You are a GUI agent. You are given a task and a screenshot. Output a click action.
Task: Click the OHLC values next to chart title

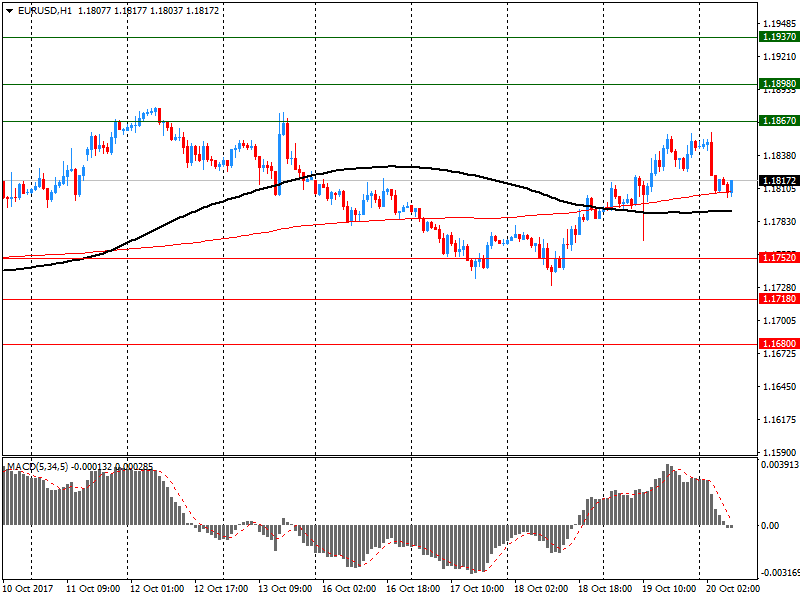tap(148, 11)
